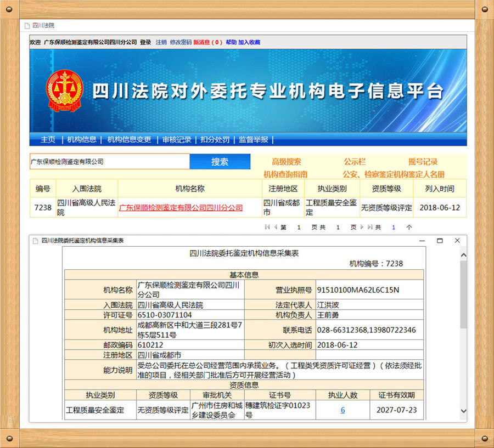Click 注销 link in top bar
Screen dimensions: 494x448
tap(161, 42)
